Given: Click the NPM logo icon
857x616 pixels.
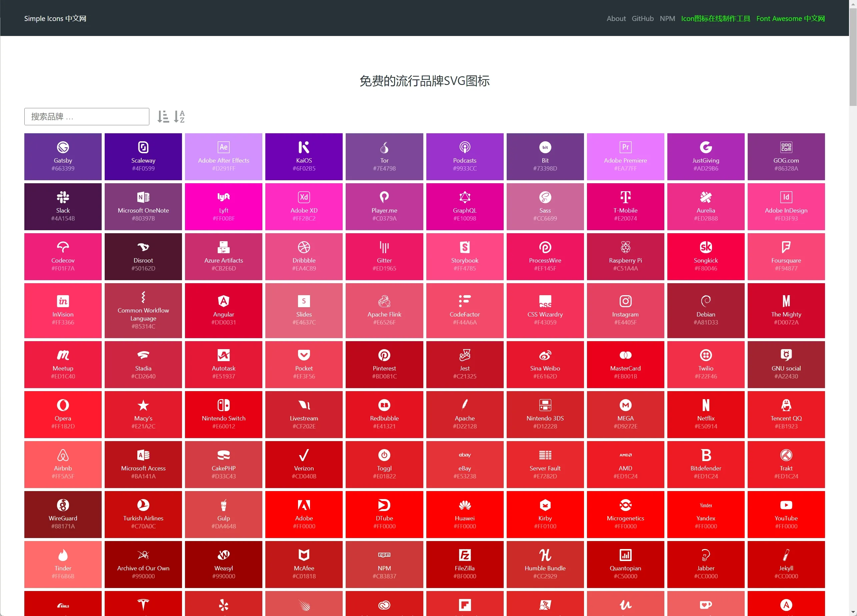Looking at the screenshot, I should coord(384,555).
